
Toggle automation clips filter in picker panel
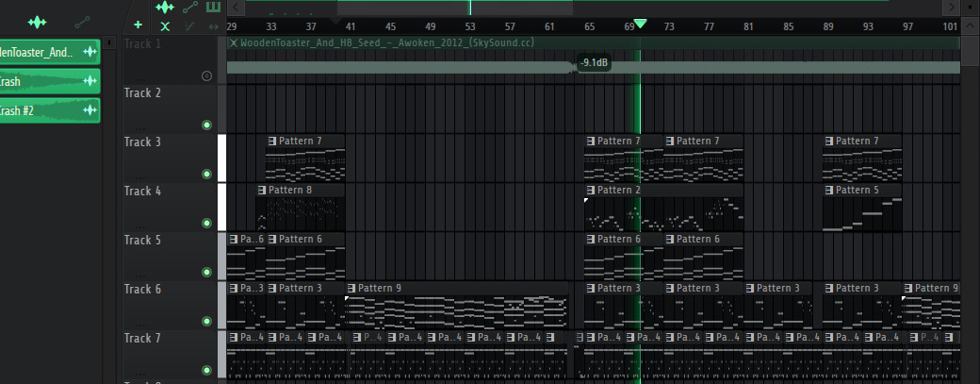82,23
